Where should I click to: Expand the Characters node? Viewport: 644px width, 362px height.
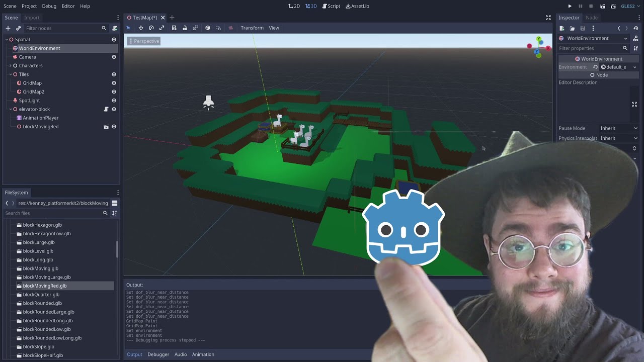11,66
